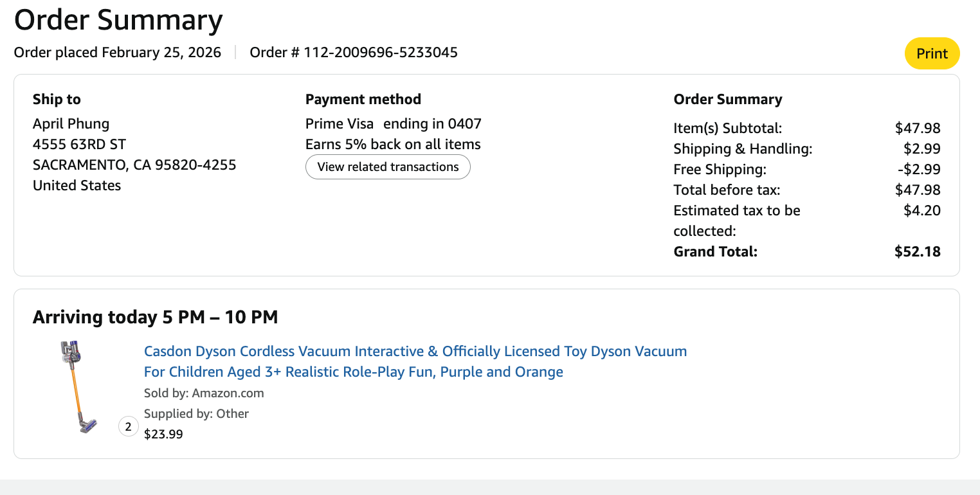Open the Casdon Dyson Cordless Vacuum product link
Viewport: 980px width, 495px height.
[x=415, y=352]
